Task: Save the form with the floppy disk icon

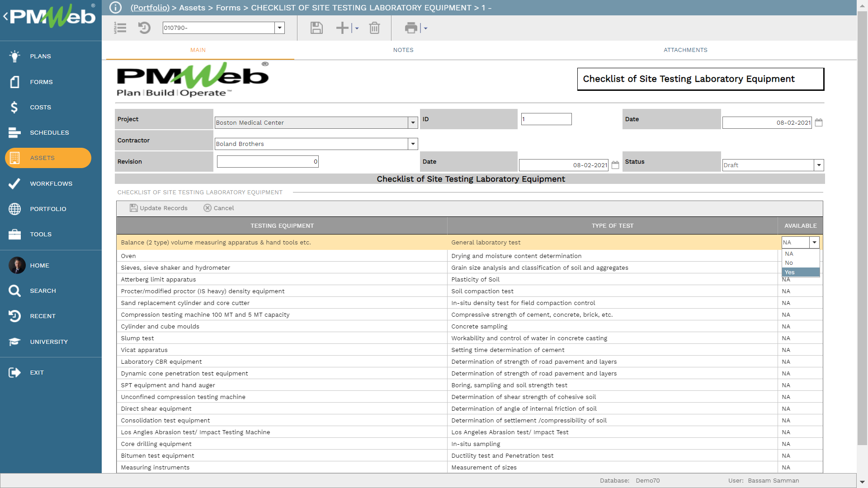Action: pyautogui.click(x=316, y=28)
